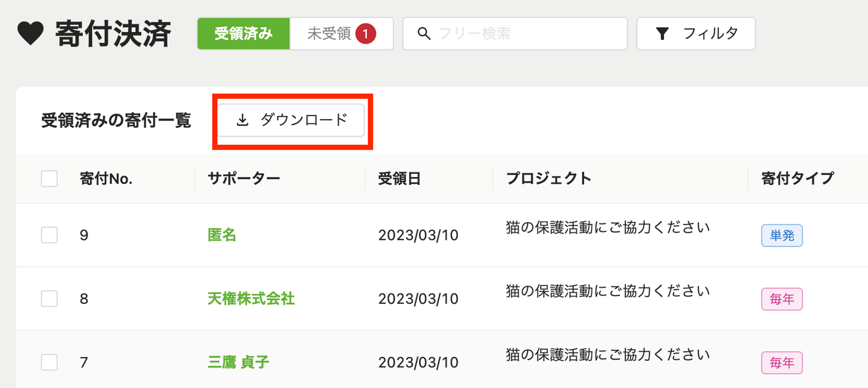Viewport: 868px width, 388px height.
Task: Open the 三鷹 貞子 supporter link
Action: 238,362
